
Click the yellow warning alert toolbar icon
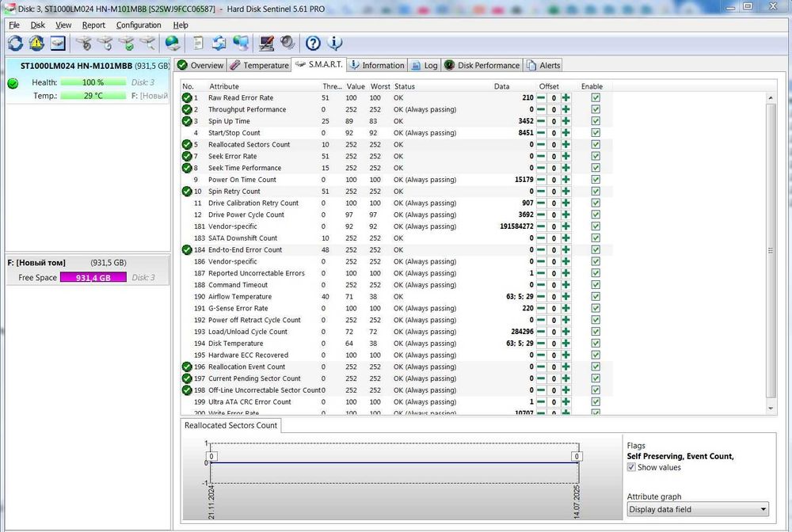click(x=36, y=43)
